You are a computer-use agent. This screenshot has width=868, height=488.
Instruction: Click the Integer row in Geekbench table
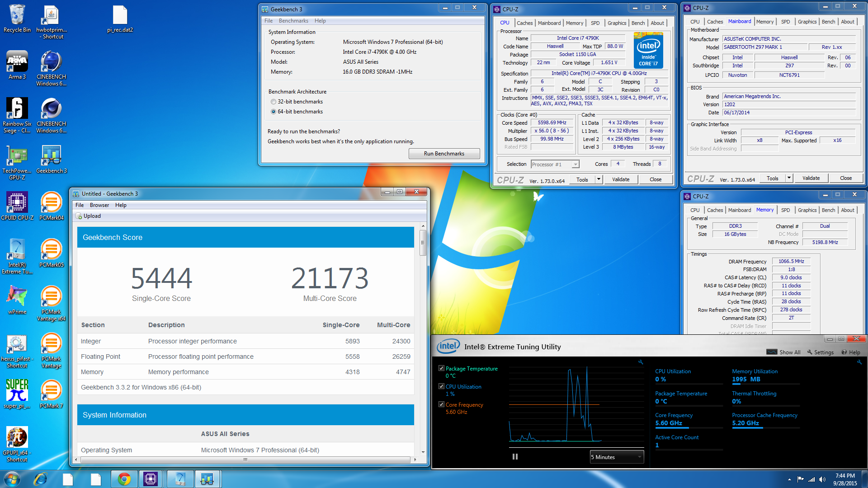(x=245, y=341)
